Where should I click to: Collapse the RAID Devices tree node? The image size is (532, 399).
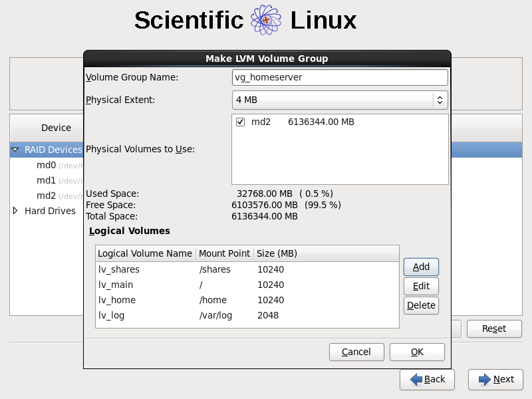(15, 150)
